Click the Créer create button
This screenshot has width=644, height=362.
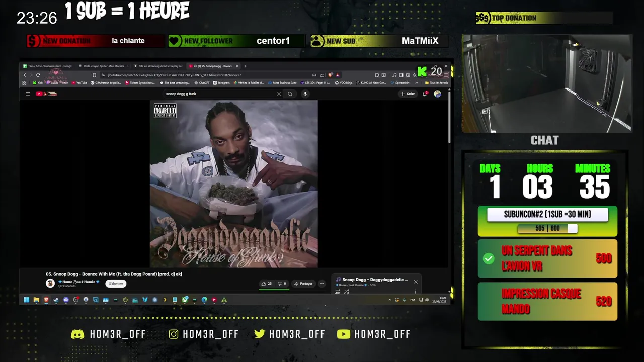click(408, 94)
